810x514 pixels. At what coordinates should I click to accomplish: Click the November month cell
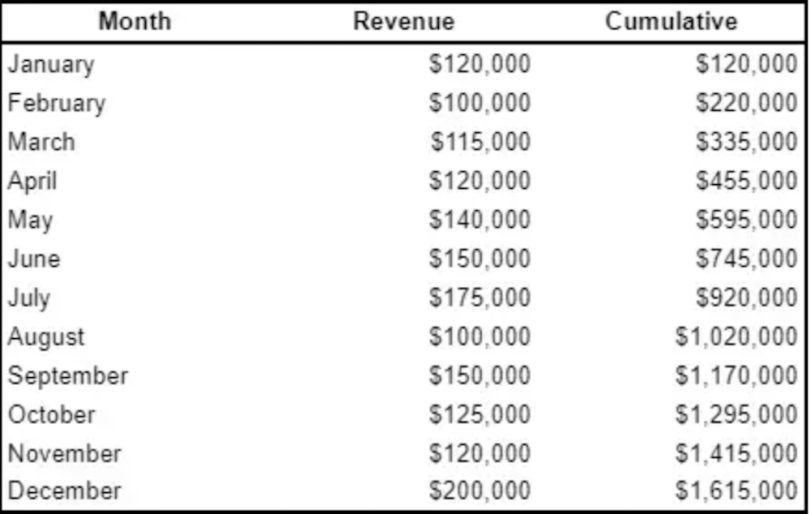tap(64, 453)
